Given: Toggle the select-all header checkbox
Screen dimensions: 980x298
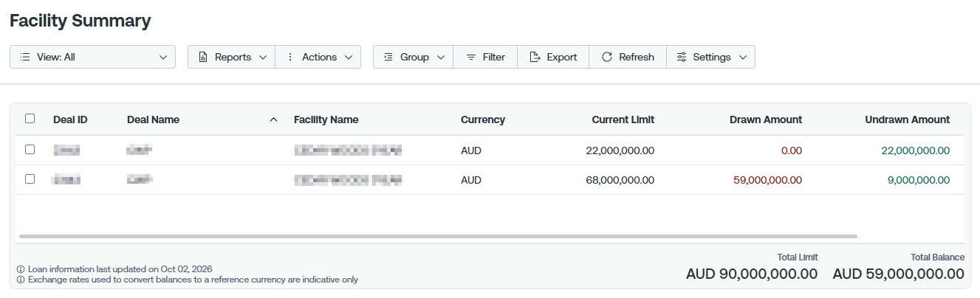Looking at the screenshot, I should (30, 118).
